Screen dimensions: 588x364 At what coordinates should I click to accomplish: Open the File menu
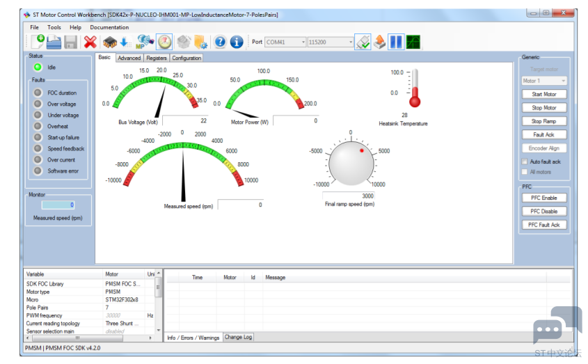(x=34, y=27)
